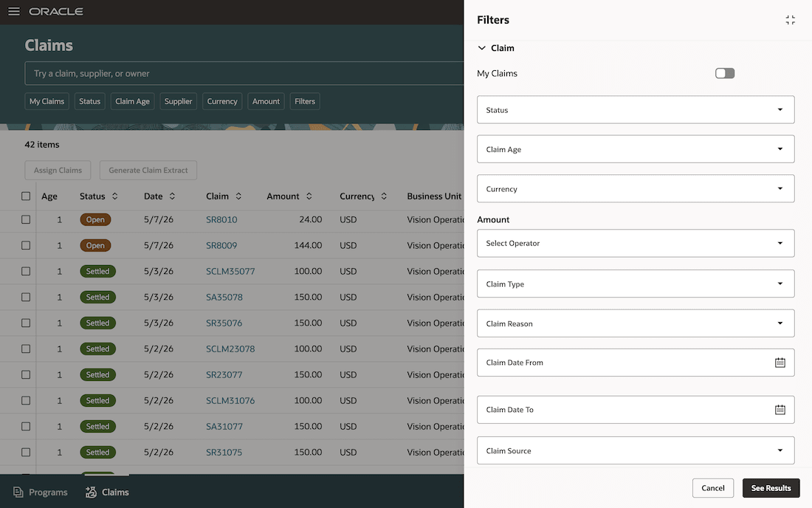Collapse the Filters panel using the corner icon
The image size is (812, 508).
[791, 20]
